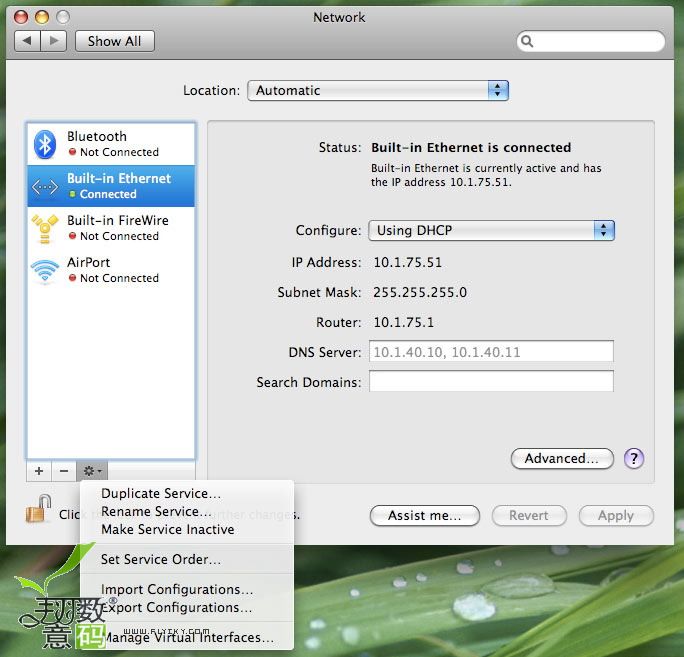Screen dimensions: 684x657
Task: Open network help with the question mark
Action: pyautogui.click(x=633, y=459)
